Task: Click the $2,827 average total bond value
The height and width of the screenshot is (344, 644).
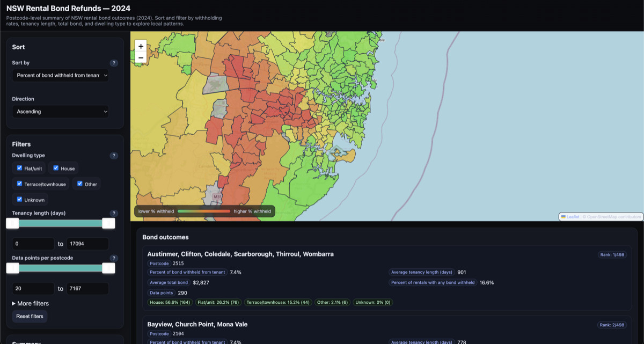Action: [201, 282]
